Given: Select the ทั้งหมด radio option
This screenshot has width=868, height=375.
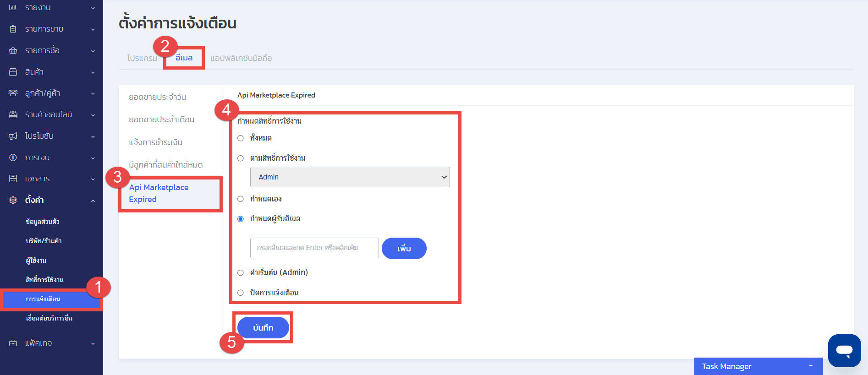Looking at the screenshot, I should coord(241,138).
